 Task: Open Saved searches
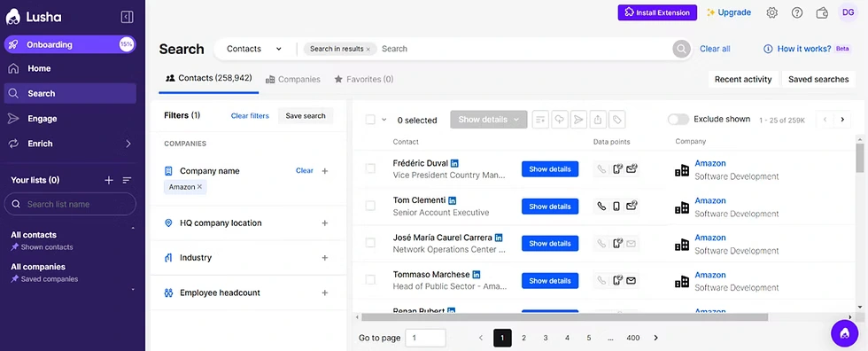pos(818,79)
